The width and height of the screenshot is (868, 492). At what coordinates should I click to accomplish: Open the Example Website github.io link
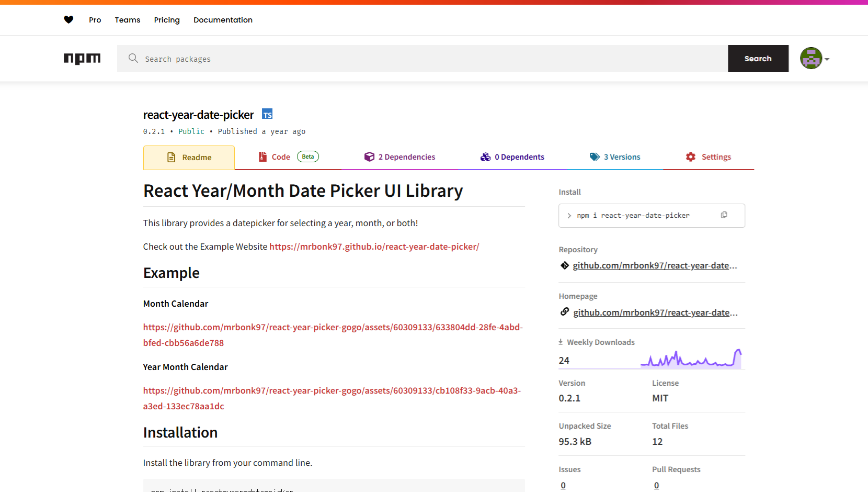point(374,247)
